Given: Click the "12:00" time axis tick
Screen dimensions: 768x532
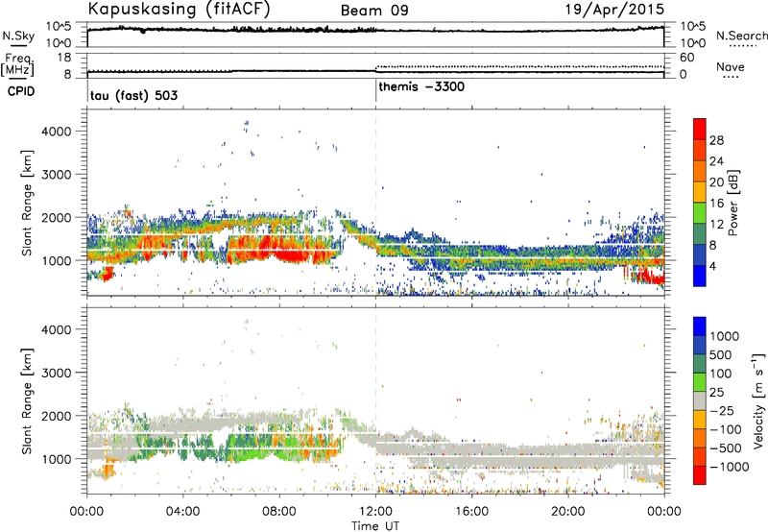Looking at the screenshot, I should tap(375, 512).
